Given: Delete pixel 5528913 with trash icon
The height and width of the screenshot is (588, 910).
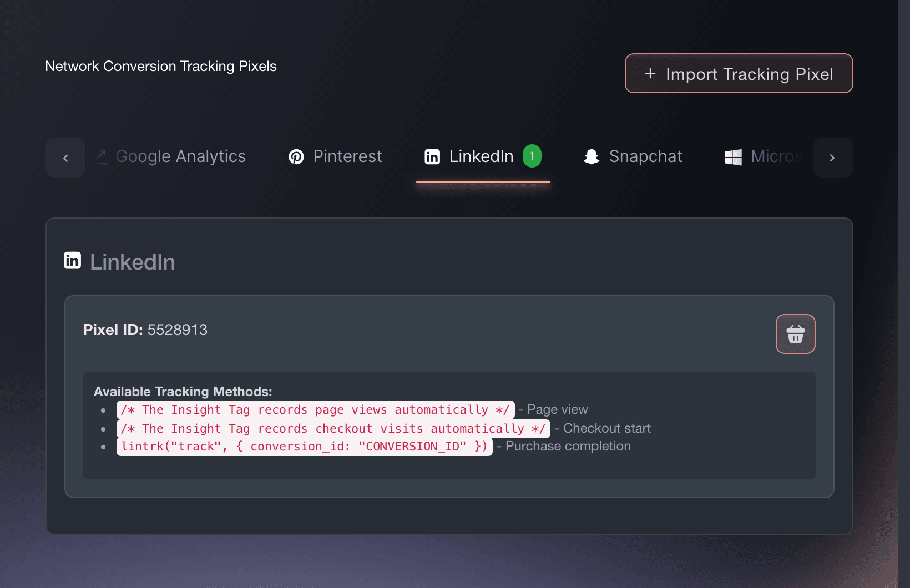Looking at the screenshot, I should tap(795, 334).
